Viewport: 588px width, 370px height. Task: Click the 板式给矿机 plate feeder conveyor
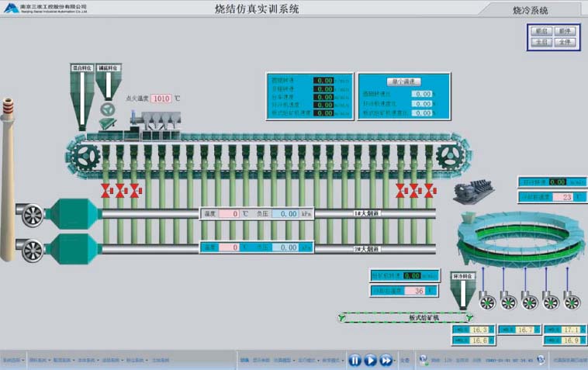(404, 317)
